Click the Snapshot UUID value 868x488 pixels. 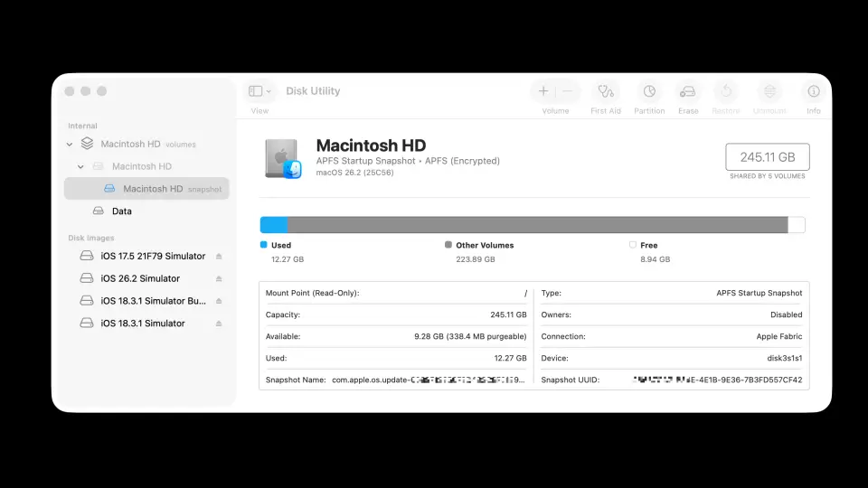[717, 380]
